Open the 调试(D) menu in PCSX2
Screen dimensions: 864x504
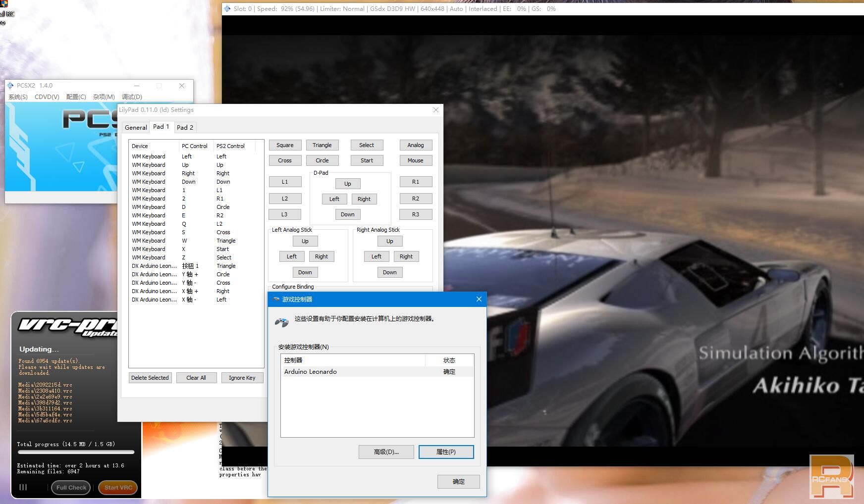[x=132, y=97]
